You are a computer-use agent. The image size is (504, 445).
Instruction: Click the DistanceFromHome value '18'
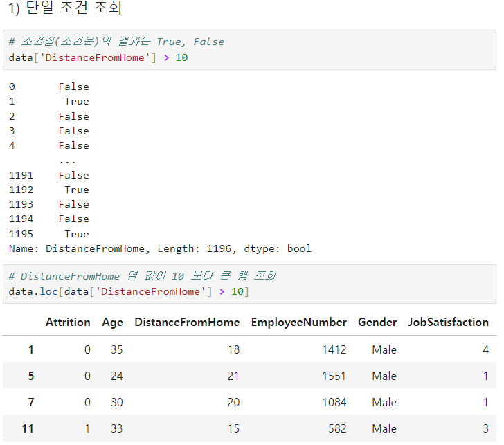click(234, 349)
